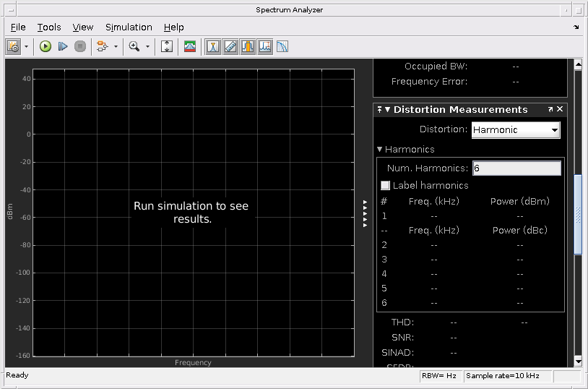588x389 pixels.
Task: Open the Tools menu
Action: click(49, 27)
